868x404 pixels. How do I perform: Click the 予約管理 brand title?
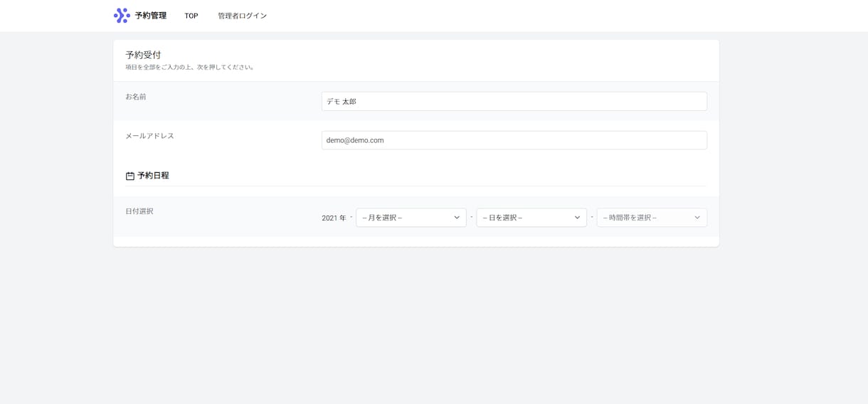tap(151, 16)
